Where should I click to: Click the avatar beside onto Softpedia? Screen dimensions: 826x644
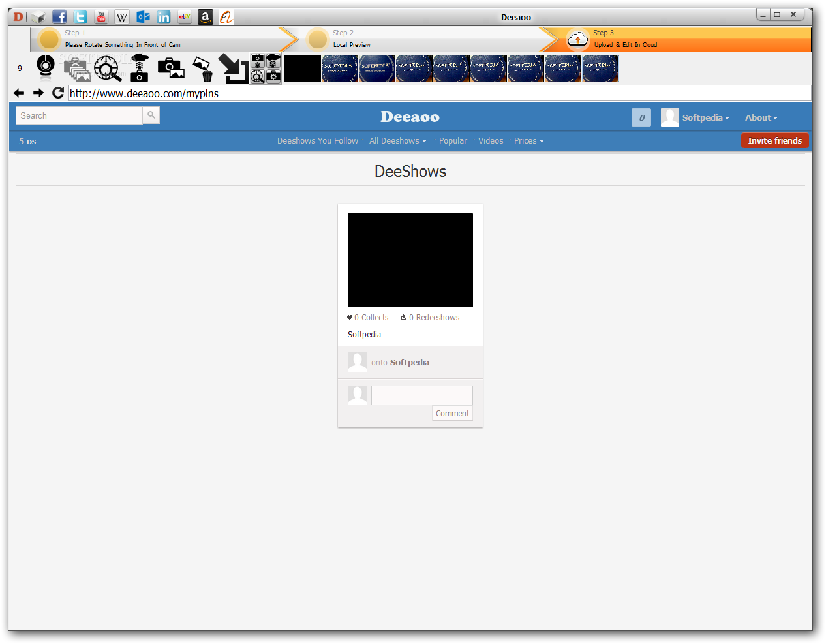tap(358, 362)
